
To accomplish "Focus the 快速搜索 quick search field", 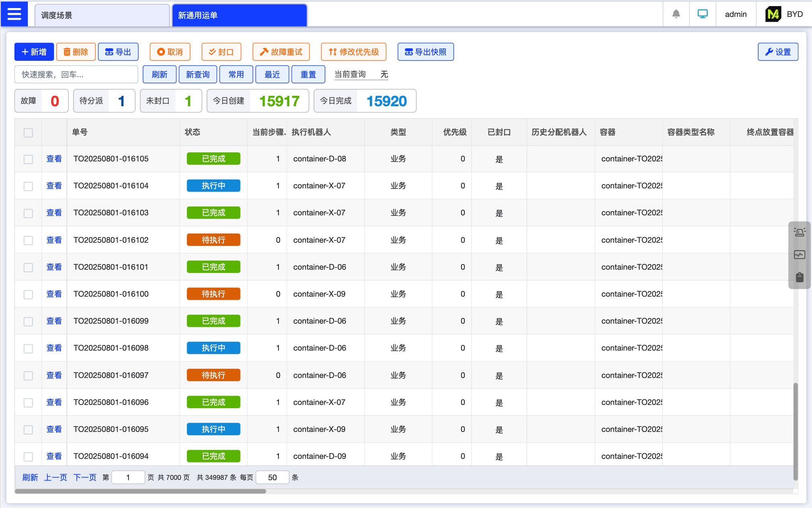I will point(76,74).
